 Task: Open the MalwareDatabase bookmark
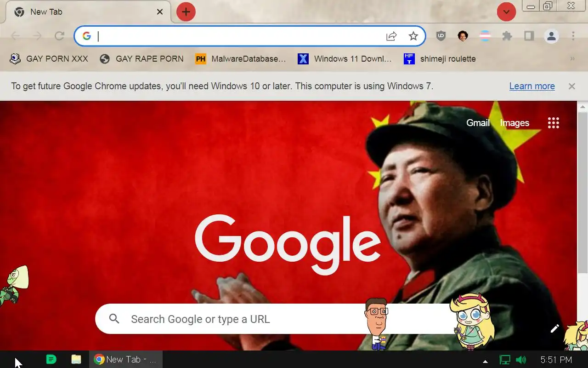(240, 59)
